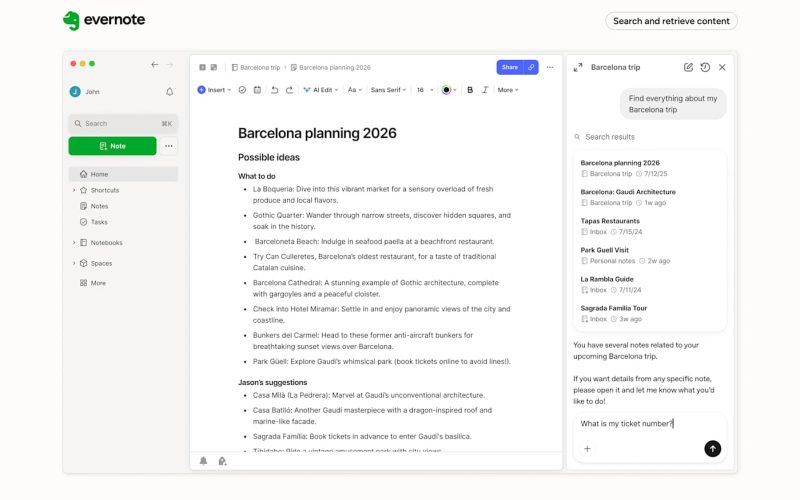The image size is (800, 500).
Task: Click the Search results label icon
Action: (577, 137)
